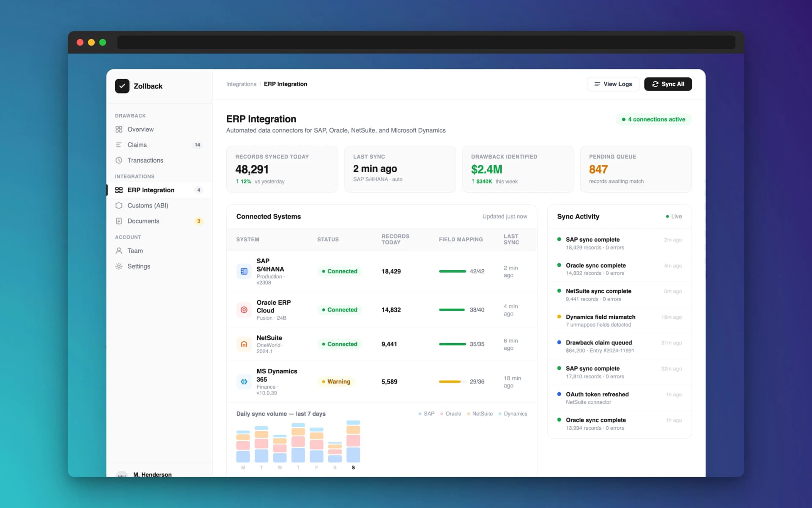Toggle the Oracle legend in chart
Screen dimensions: 812x508
coord(450,414)
